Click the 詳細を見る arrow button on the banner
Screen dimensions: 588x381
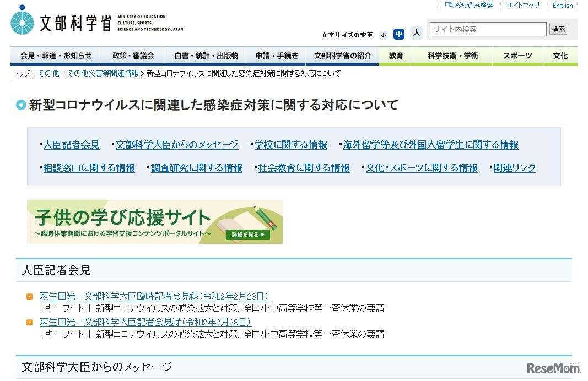(x=247, y=235)
